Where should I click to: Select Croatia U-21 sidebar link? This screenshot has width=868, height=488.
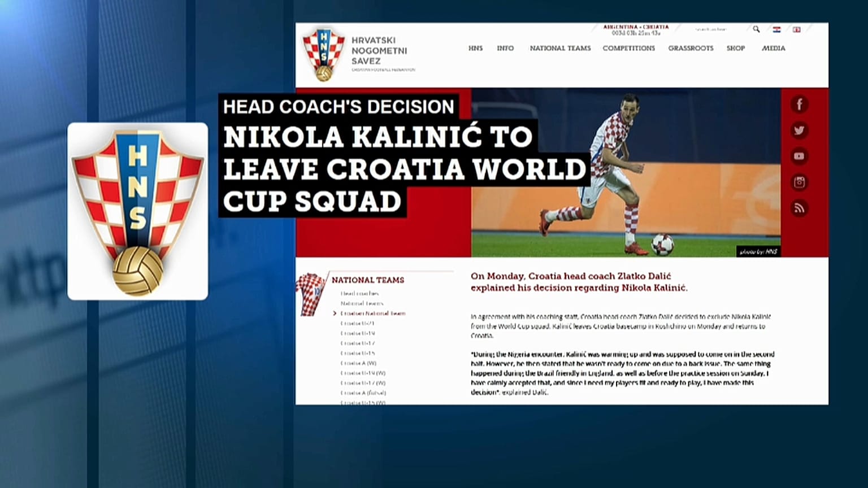click(x=357, y=324)
